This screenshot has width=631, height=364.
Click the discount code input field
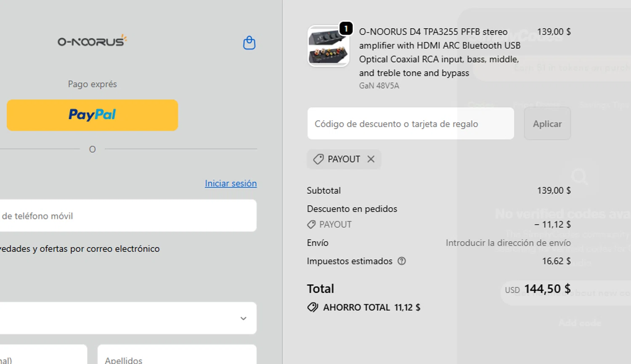click(x=411, y=124)
